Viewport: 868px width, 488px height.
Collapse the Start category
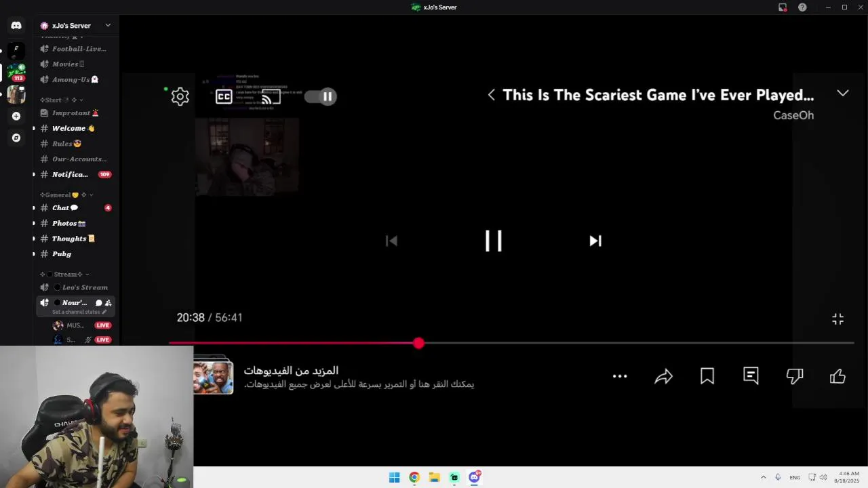click(62, 100)
